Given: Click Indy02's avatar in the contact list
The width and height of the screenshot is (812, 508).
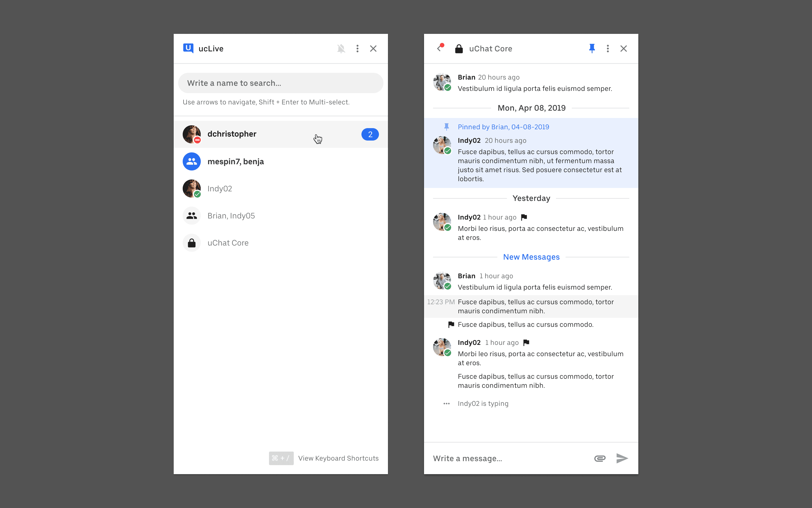Looking at the screenshot, I should coord(192,189).
